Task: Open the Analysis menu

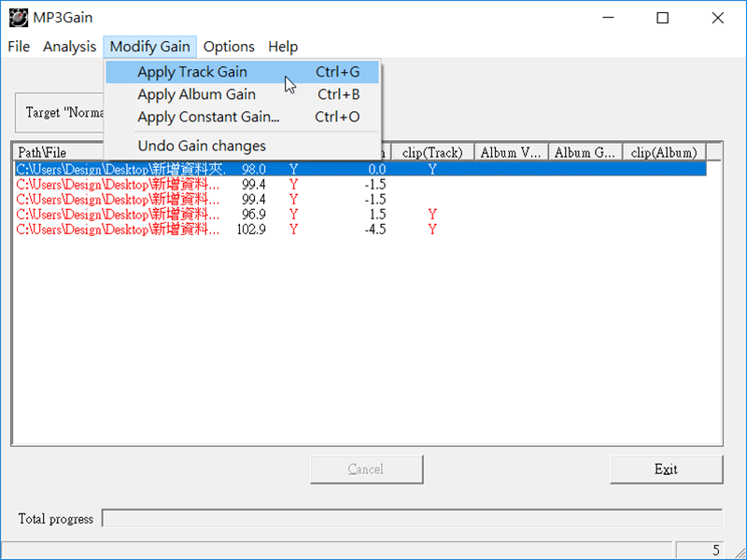Action: point(69,47)
